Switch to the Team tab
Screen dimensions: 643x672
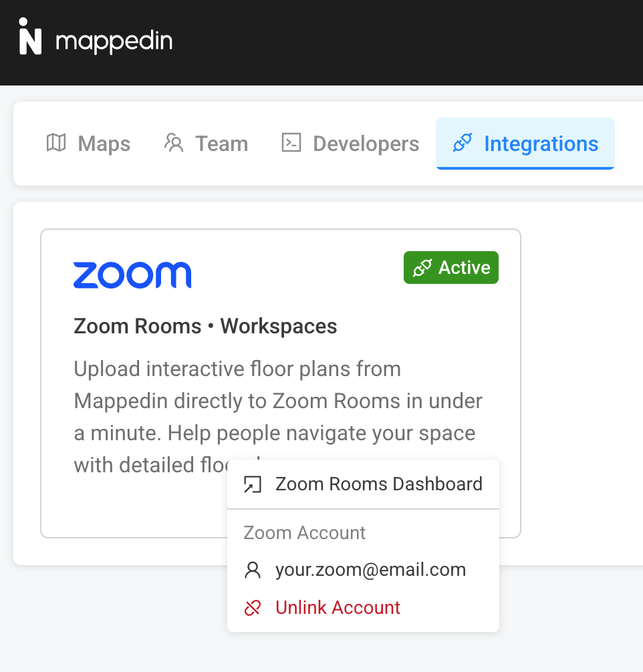pos(206,143)
